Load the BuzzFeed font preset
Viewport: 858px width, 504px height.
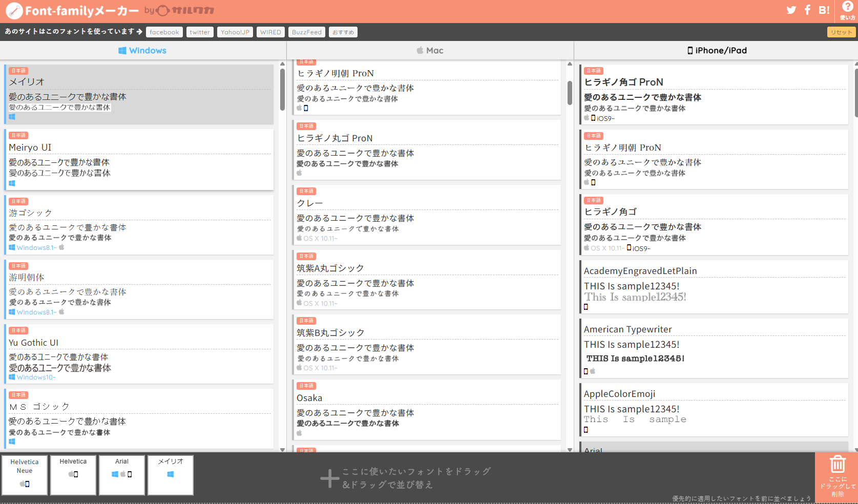306,32
